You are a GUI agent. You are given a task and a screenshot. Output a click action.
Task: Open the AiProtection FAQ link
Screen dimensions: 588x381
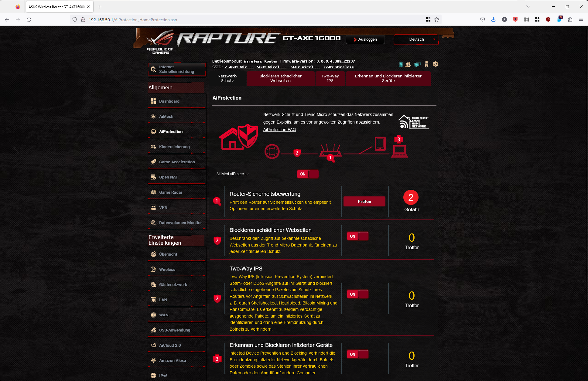point(279,130)
